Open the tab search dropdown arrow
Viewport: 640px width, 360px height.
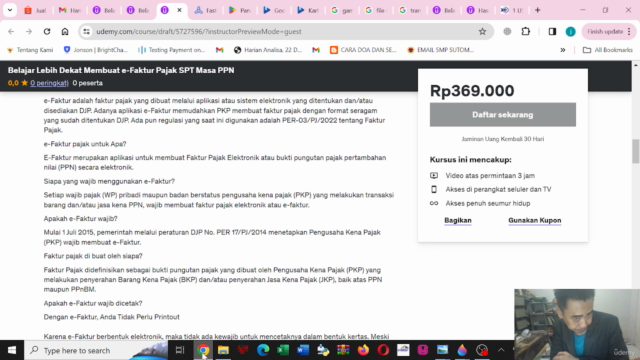[x=10, y=10]
